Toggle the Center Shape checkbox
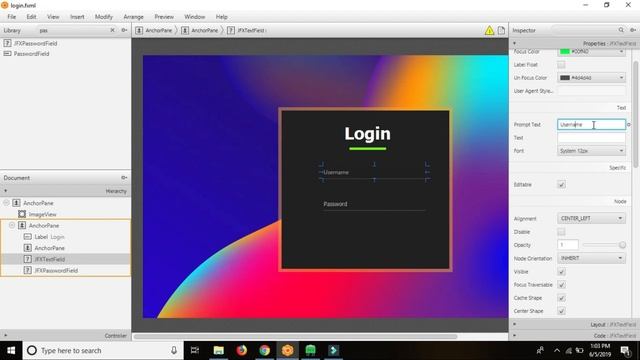 click(561, 311)
